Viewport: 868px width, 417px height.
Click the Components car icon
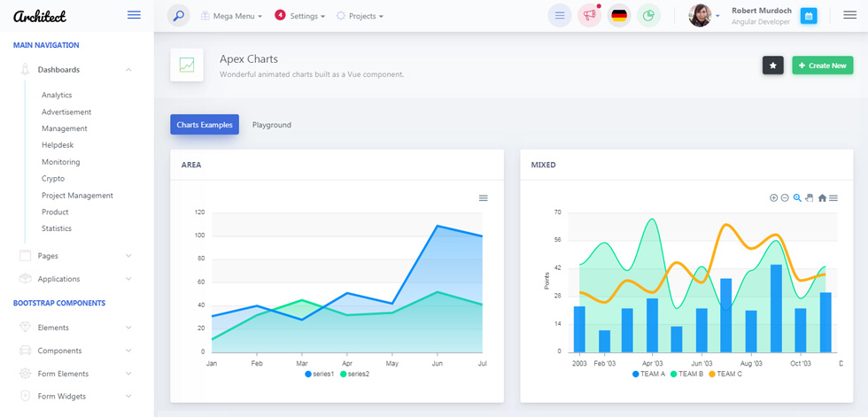25,351
